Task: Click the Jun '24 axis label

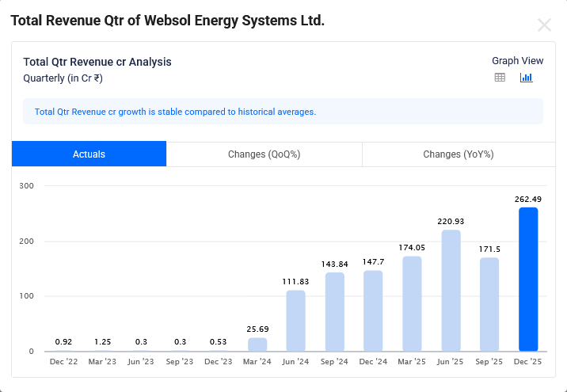Action: [295, 362]
